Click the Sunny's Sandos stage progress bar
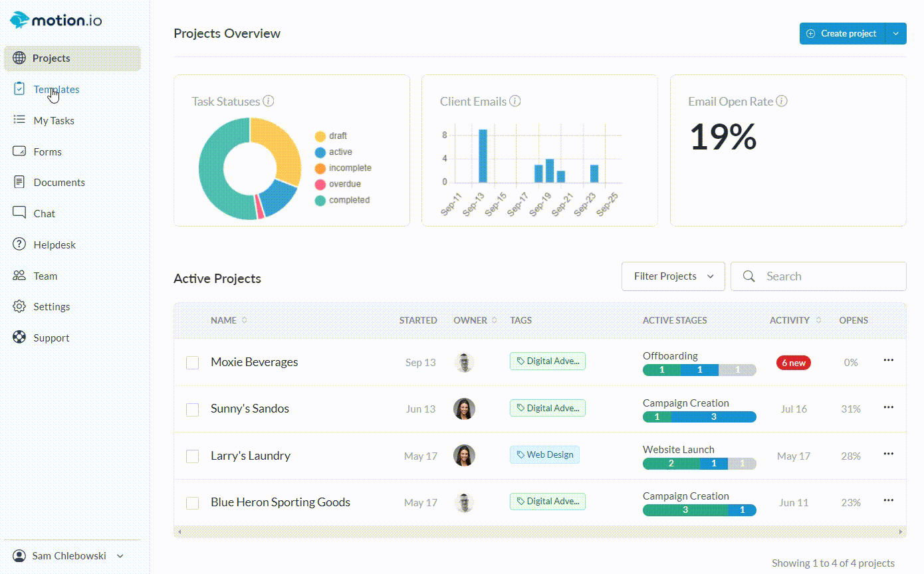The width and height of the screenshot is (924, 574). pos(699,417)
